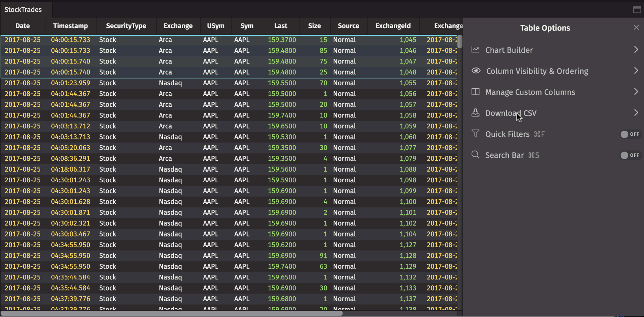Image resolution: width=644 pixels, height=317 pixels.
Task: Click the Download CSV tray icon
Action: [x=475, y=113]
